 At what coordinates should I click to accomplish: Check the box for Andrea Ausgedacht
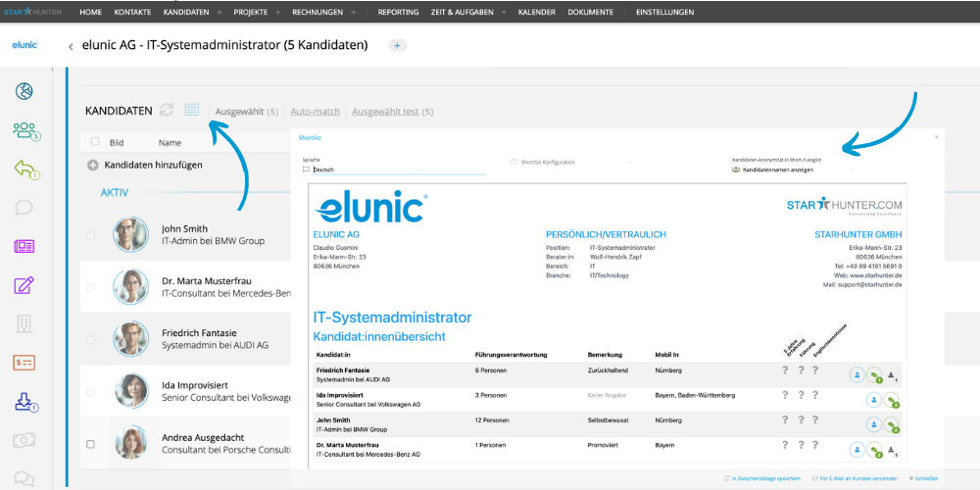point(90,444)
